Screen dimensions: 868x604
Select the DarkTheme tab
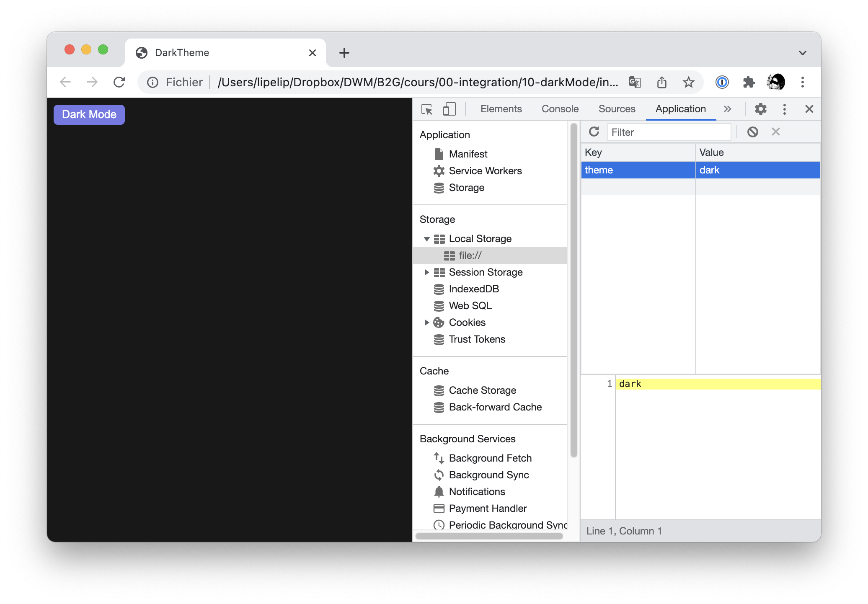pos(225,53)
